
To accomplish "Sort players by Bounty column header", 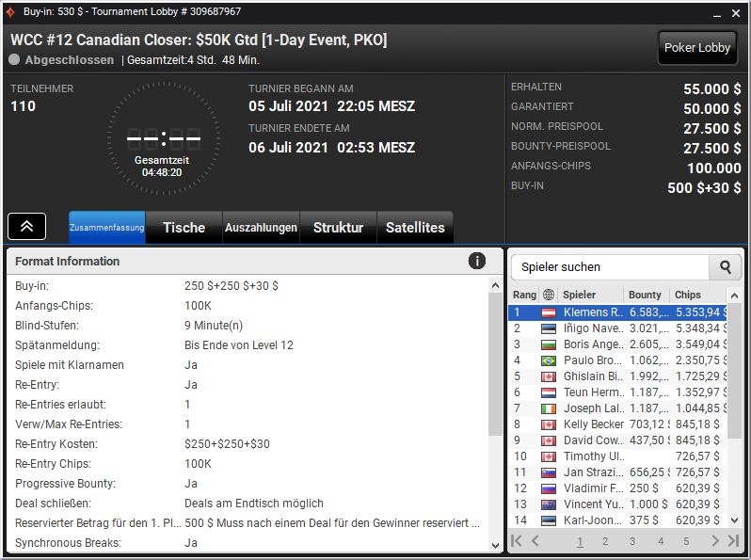I will (x=645, y=295).
